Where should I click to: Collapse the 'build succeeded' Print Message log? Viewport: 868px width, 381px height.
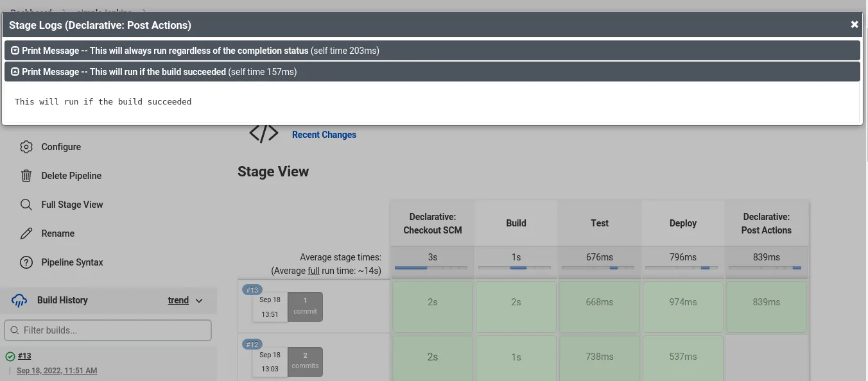coord(15,72)
